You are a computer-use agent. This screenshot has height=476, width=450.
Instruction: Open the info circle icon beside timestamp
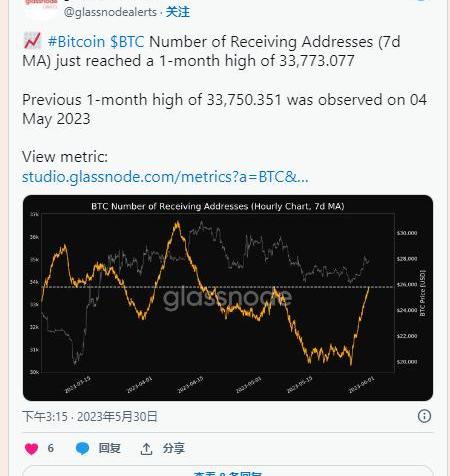click(x=424, y=416)
